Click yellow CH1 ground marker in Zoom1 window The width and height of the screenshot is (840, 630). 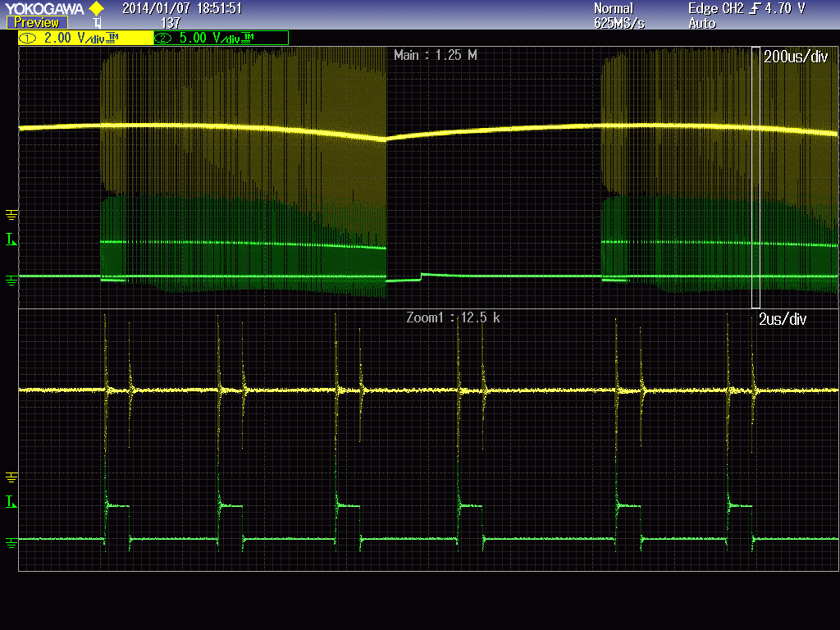tap(11, 477)
